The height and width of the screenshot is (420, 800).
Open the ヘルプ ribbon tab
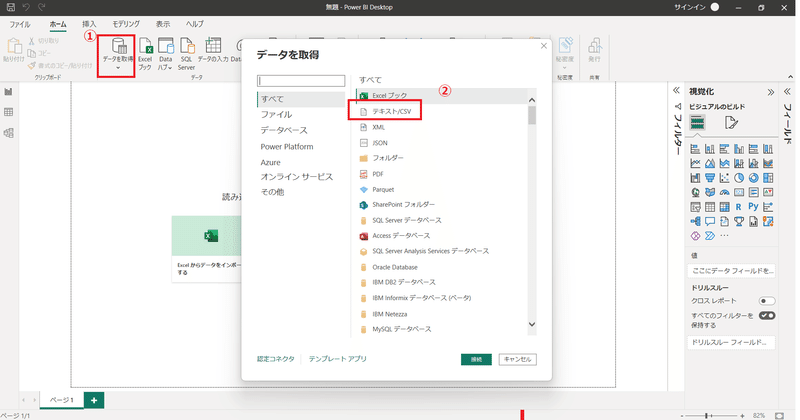click(x=194, y=24)
